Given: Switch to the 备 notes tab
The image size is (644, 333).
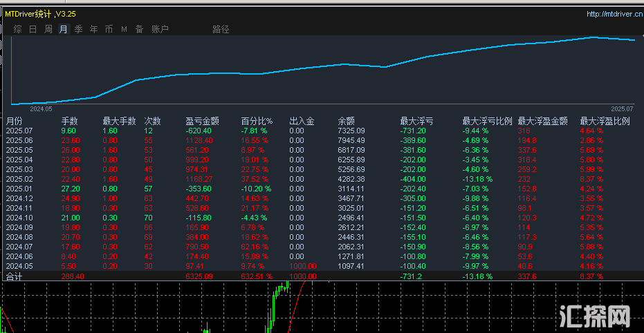Looking at the screenshot, I should tap(139, 29).
